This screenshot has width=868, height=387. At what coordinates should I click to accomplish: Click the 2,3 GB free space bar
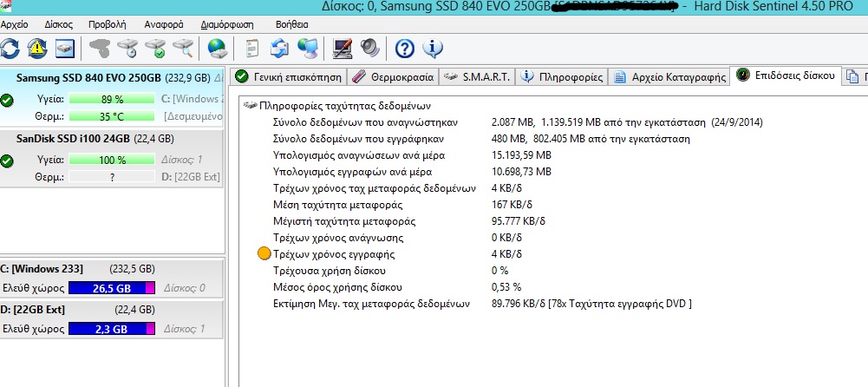pos(112,329)
